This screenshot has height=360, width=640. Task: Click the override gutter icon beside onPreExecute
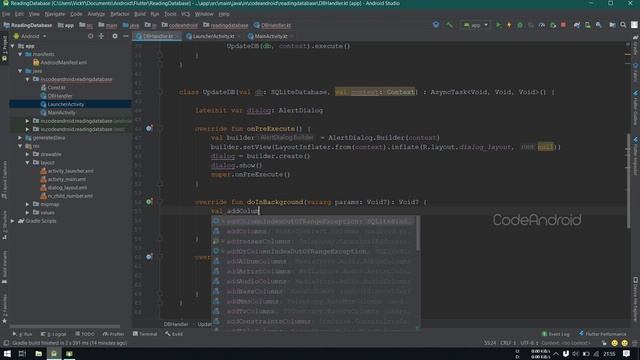[x=149, y=129]
